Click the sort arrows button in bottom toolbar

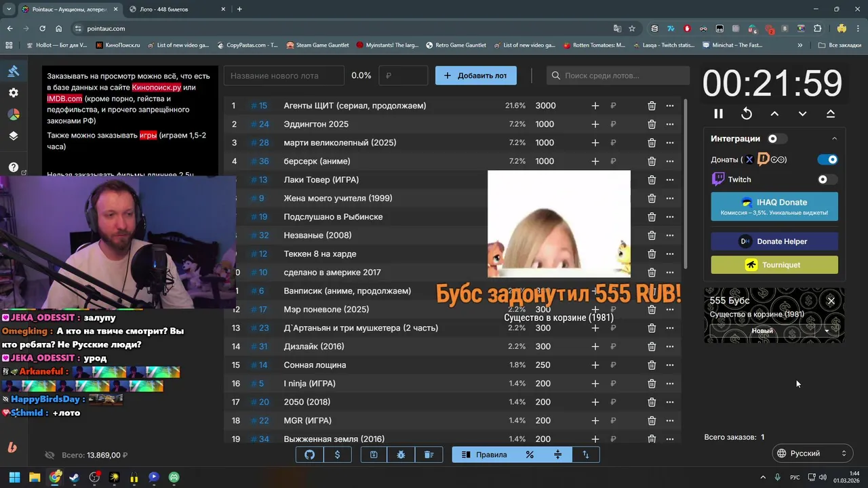coord(586,455)
